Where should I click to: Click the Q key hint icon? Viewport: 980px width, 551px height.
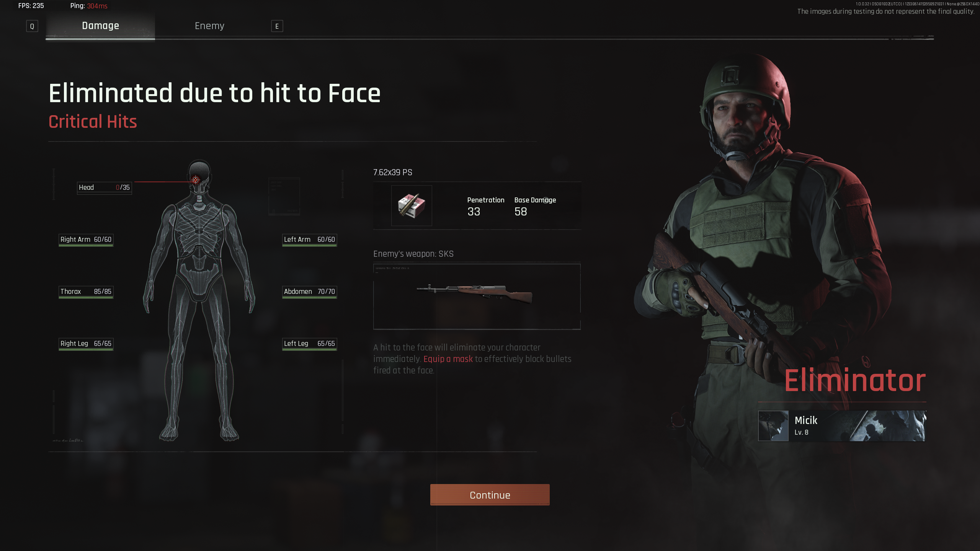click(x=32, y=26)
